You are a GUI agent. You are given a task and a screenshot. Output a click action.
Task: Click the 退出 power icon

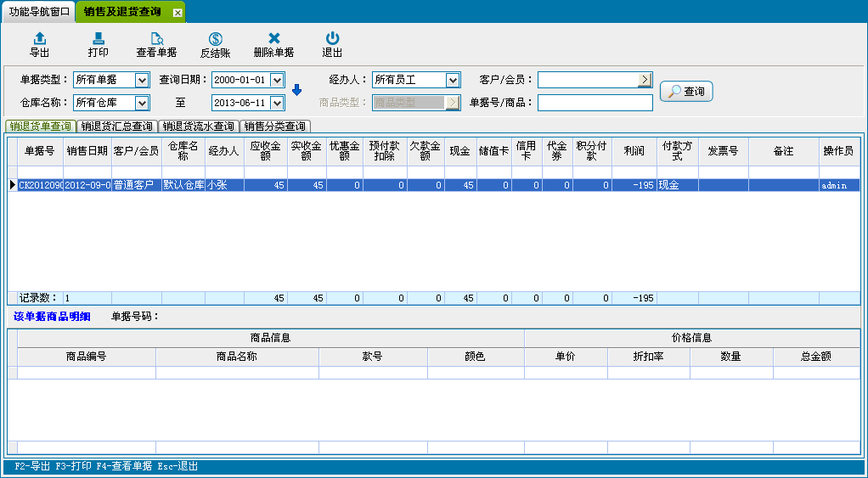click(332, 38)
